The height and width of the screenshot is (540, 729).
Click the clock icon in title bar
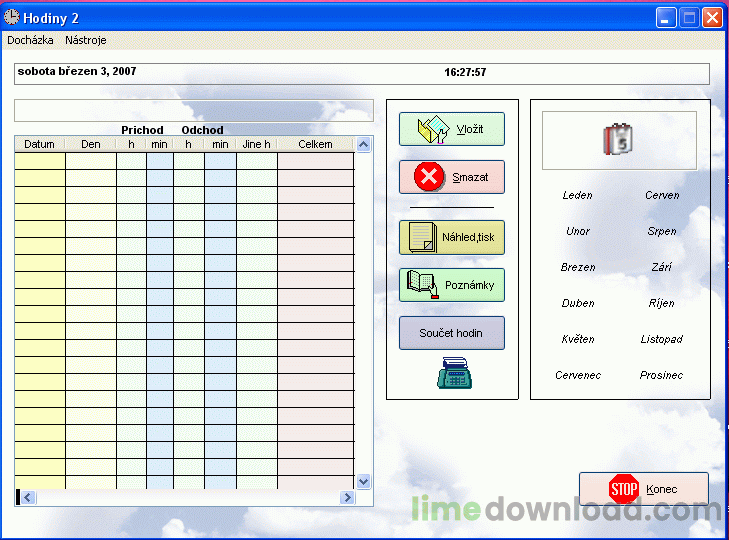click(x=12, y=17)
